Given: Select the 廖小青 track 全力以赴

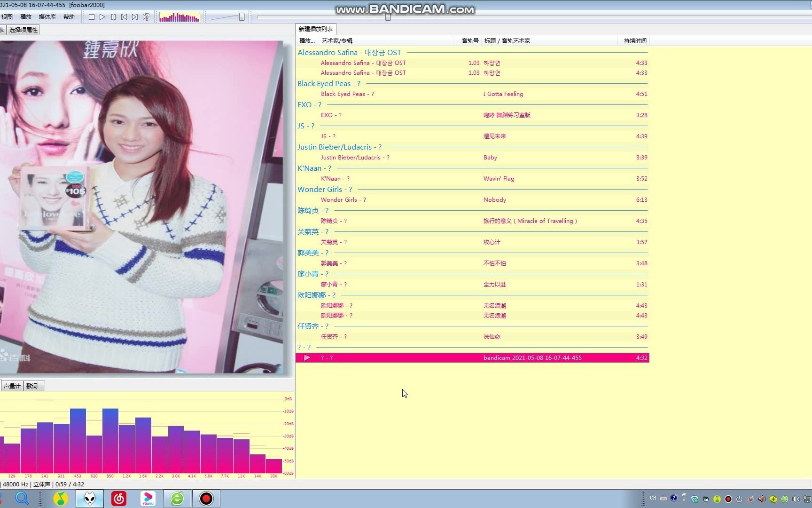Looking at the screenshot, I should (x=472, y=285).
